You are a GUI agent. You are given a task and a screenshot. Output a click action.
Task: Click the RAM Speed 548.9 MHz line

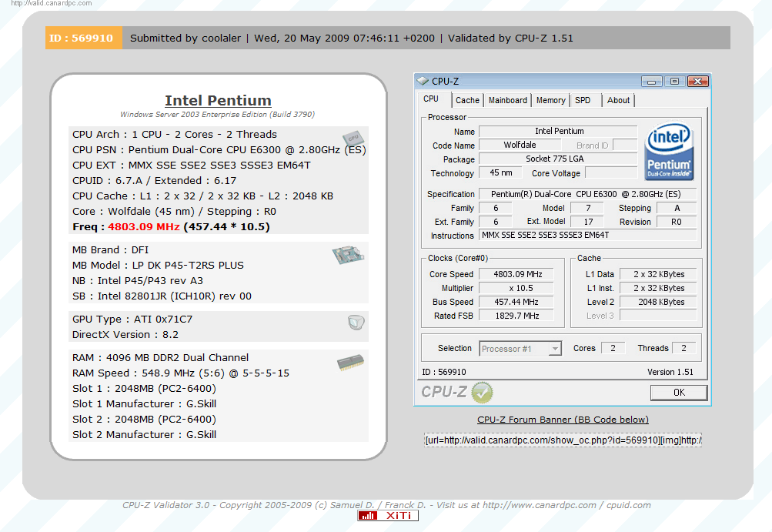pos(181,373)
